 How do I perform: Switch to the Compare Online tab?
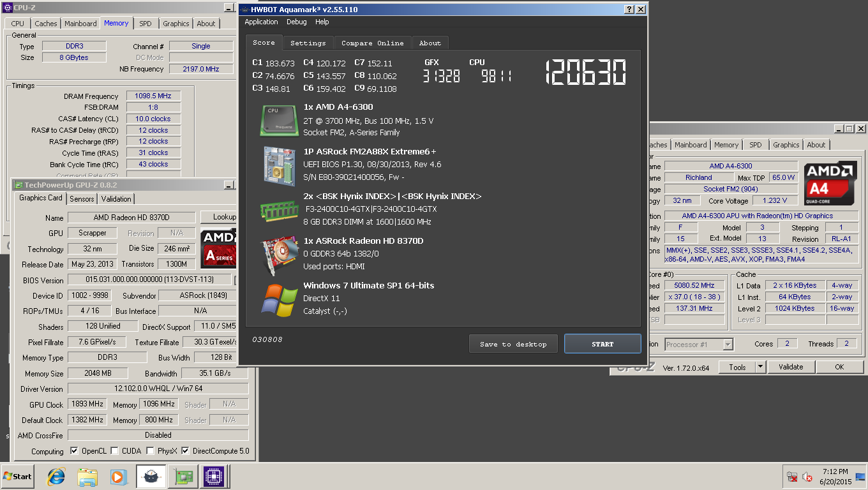[373, 43]
